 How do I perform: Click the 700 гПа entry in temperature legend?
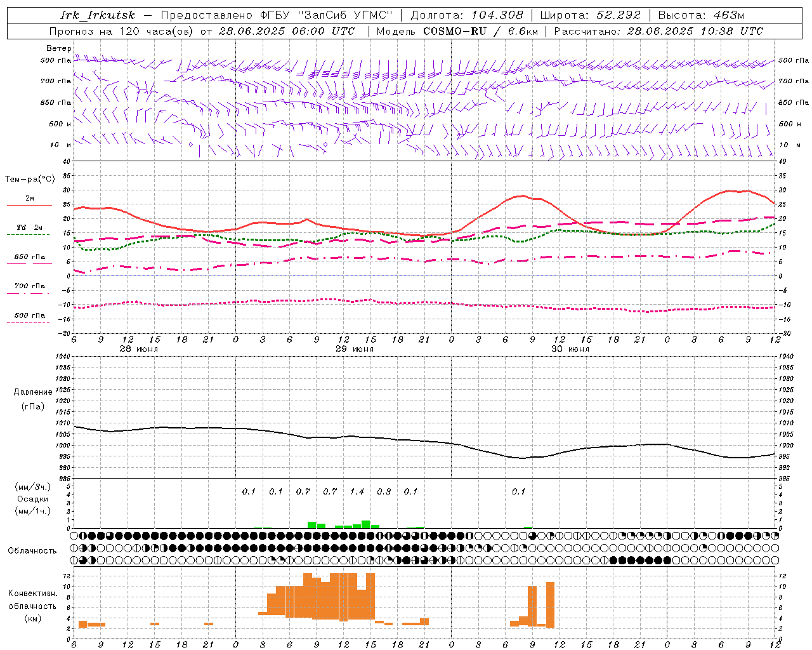tap(30, 286)
